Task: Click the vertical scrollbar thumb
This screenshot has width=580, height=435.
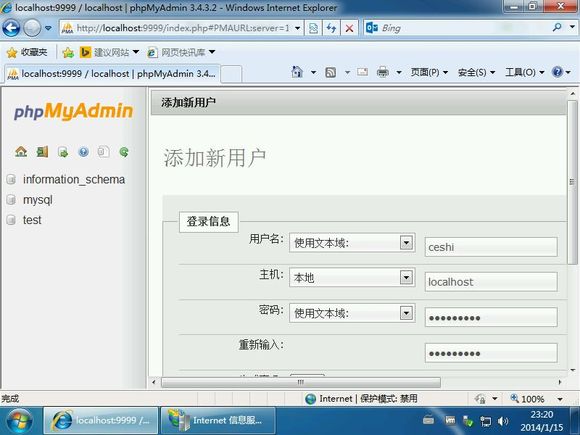Action: [572, 182]
